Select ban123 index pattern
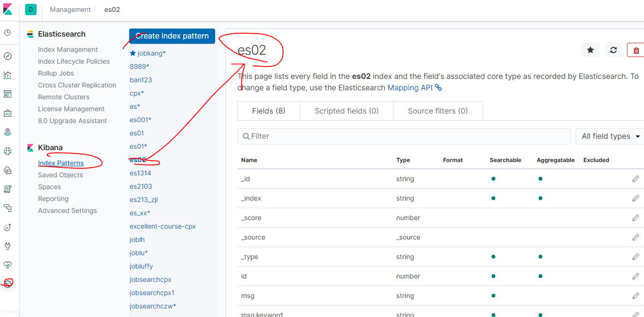644x317 pixels. [141, 80]
